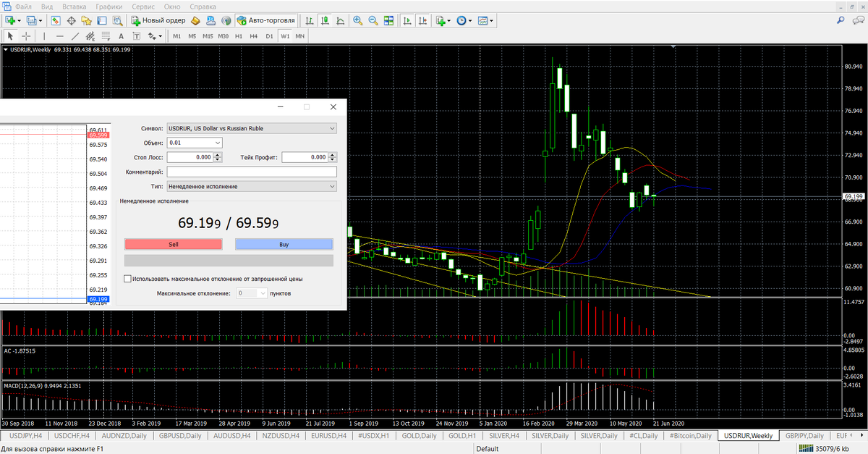
Task: Open the Profiles toolbar icon
Action: click(33, 20)
